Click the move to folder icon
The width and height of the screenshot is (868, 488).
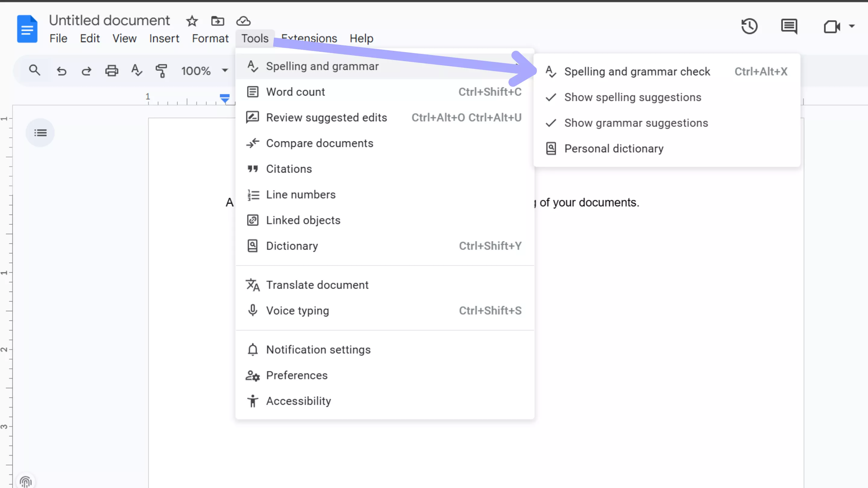point(217,21)
